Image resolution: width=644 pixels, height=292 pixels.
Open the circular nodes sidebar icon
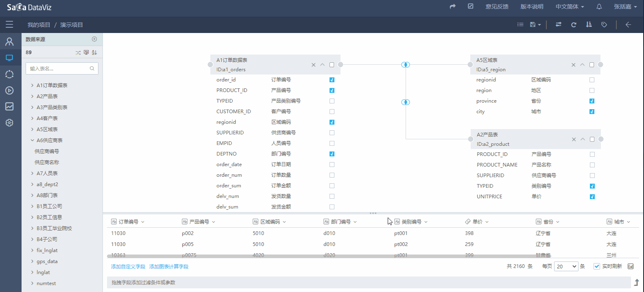click(x=9, y=74)
